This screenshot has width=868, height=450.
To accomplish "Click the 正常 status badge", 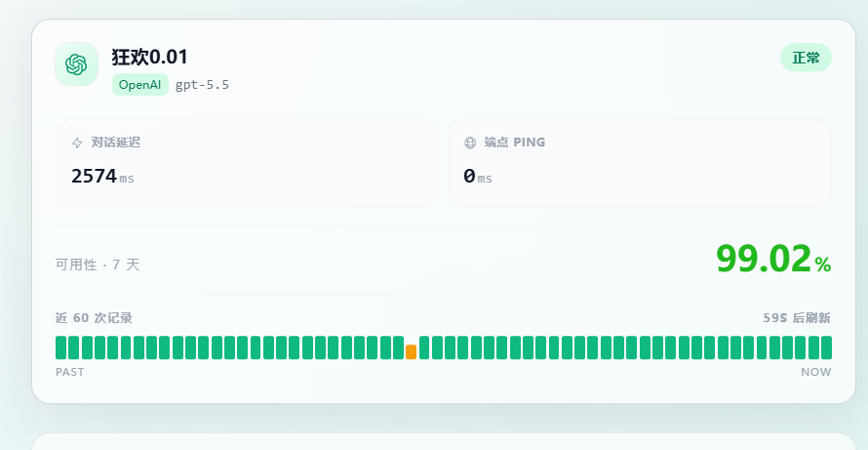I will [x=806, y=58].
